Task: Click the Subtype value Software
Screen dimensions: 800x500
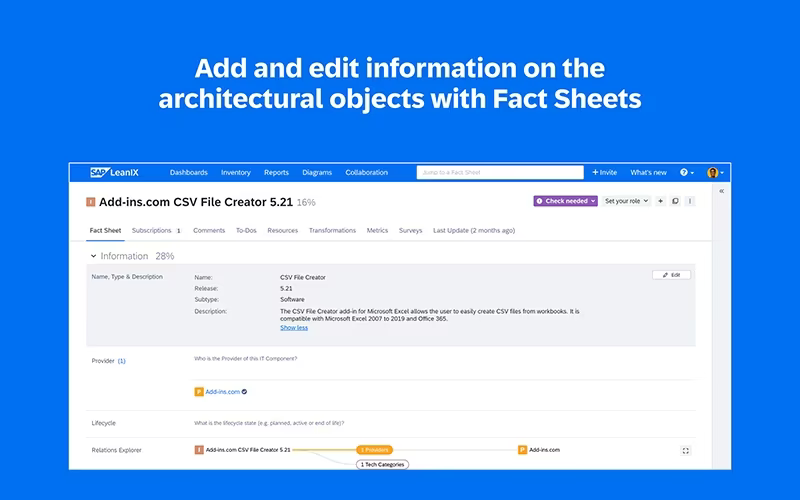Action: coord(292,299)
